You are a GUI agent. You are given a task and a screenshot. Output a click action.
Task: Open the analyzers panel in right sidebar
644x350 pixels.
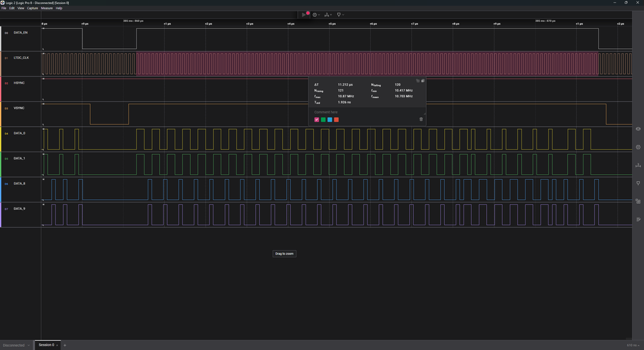pos(638,147)
